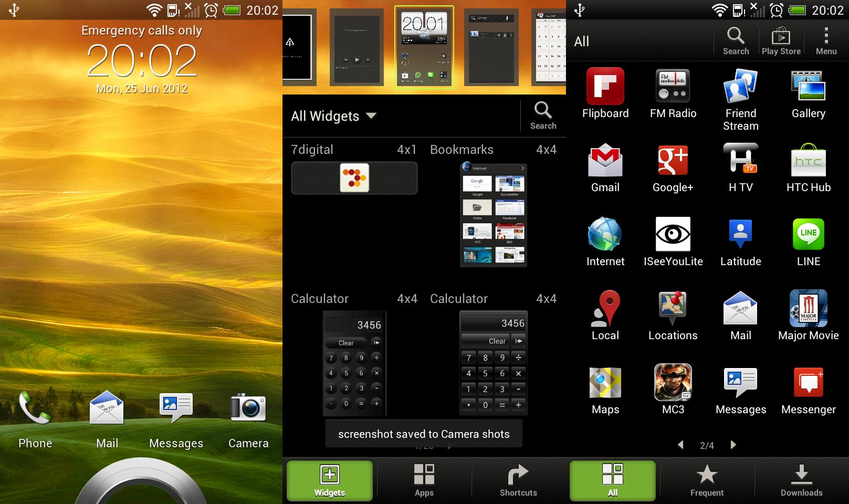Open Local app
Viewport: 849px width, 504px height.
[605, 316]
